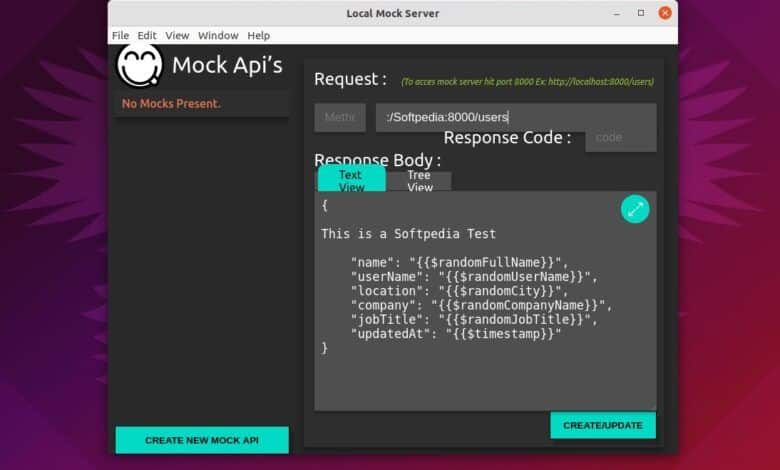The width and height of the screenshot is (780, 470).
Task: Focus the request URL input field
Action: point(516,117)
